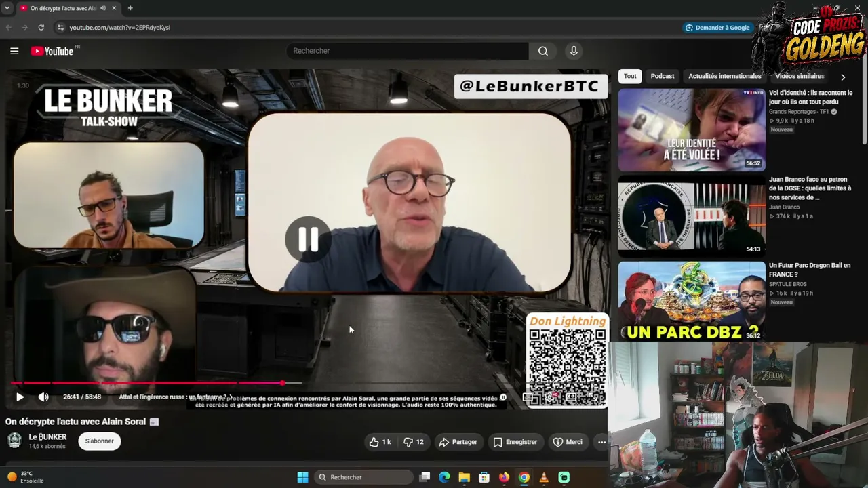Toggle subtitles in the video player
The image size is (868, 488).
coord(528,397)
